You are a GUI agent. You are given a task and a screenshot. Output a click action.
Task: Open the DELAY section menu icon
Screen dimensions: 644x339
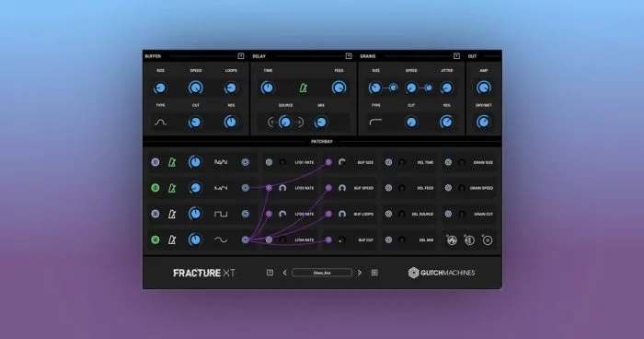349,56
